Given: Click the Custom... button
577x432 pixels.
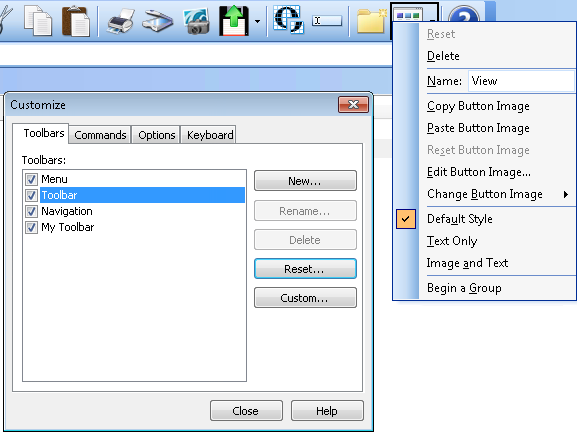Looking at the screenshot, I should point(305,298).
